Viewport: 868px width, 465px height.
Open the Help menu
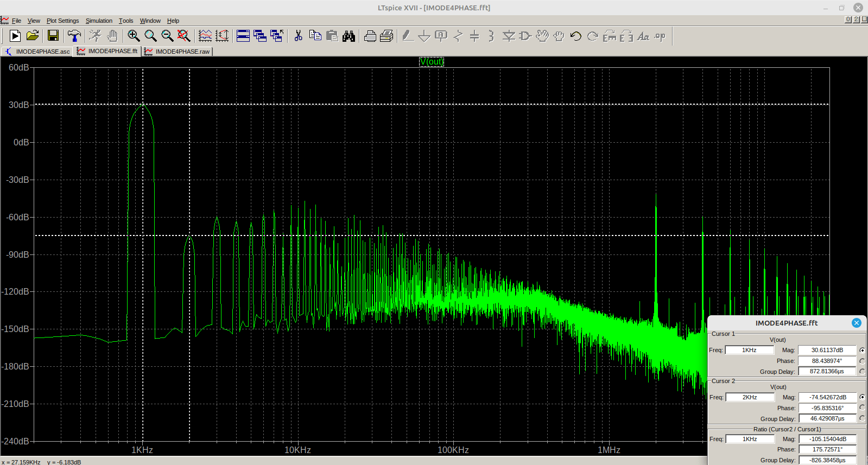[x=173, y=21]
